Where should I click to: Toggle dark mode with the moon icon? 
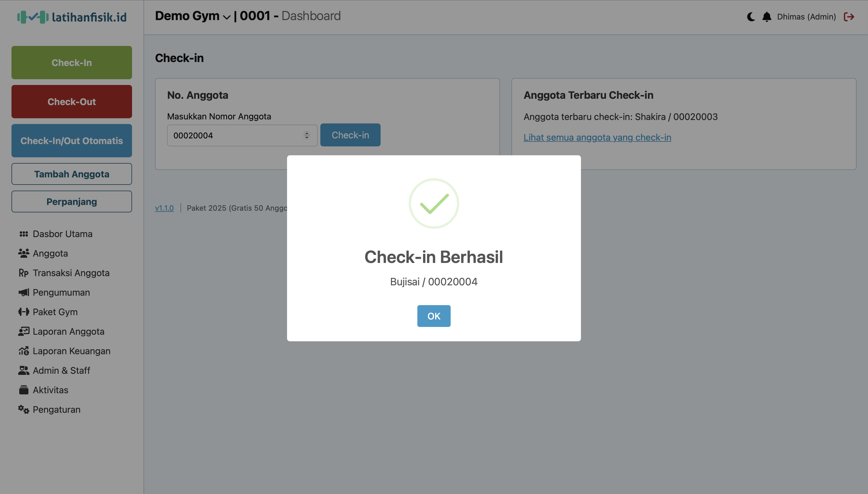(751, 17)
